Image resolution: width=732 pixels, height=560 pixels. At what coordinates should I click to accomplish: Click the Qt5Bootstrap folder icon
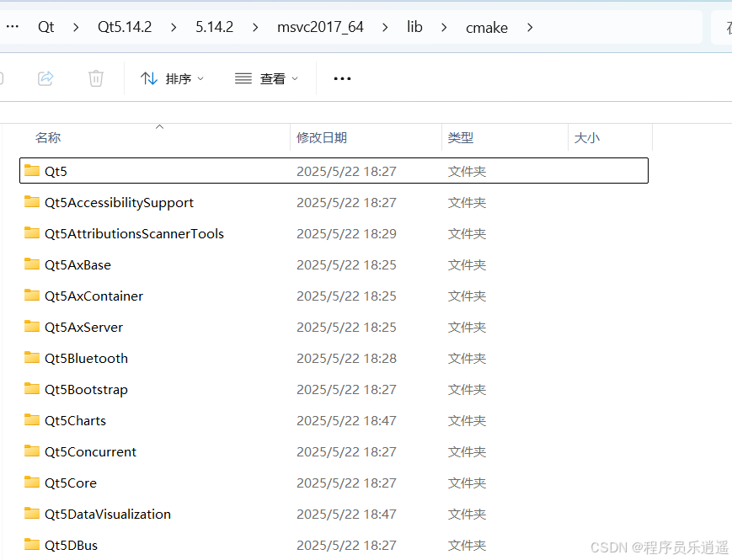click(x=32, y=389)
